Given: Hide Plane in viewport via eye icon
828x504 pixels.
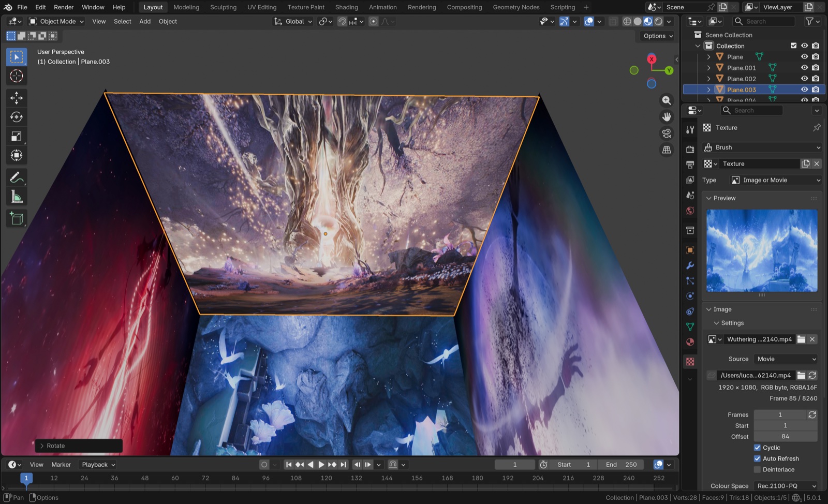Looking at the screenshot, I should click(804, 57).
